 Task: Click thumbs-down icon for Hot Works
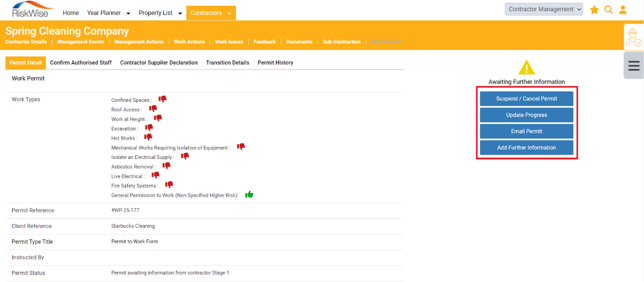(x=148, y=137)
